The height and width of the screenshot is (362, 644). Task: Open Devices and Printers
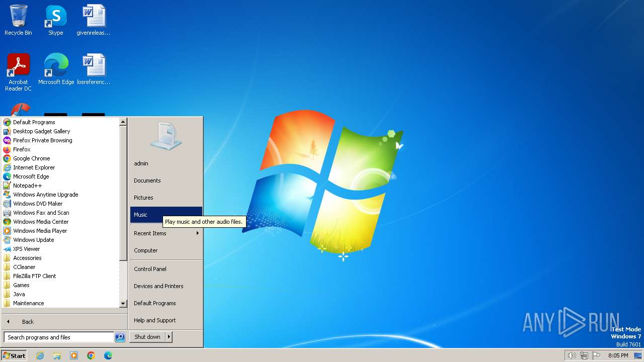point(166,286)
